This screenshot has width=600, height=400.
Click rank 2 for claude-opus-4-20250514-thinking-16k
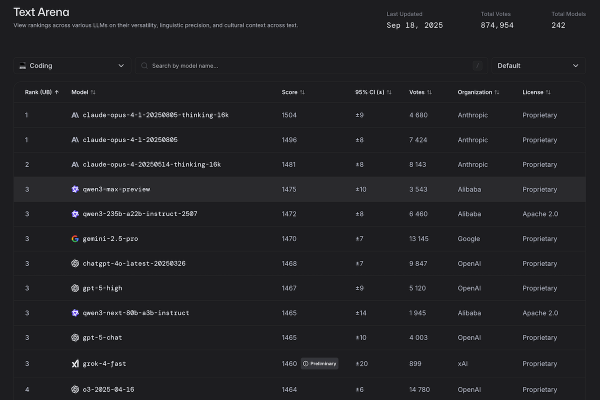click(27, 165)
